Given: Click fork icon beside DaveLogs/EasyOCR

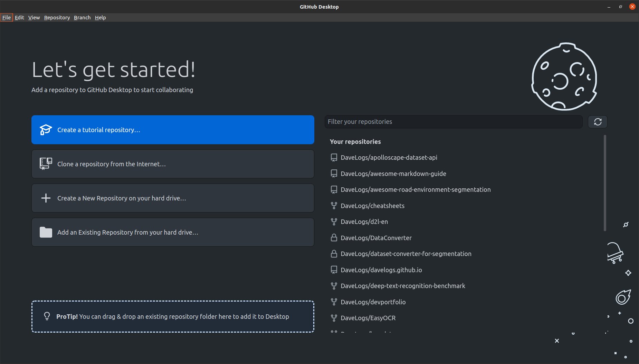Looking at the screenshot, I should click(334, 318).
